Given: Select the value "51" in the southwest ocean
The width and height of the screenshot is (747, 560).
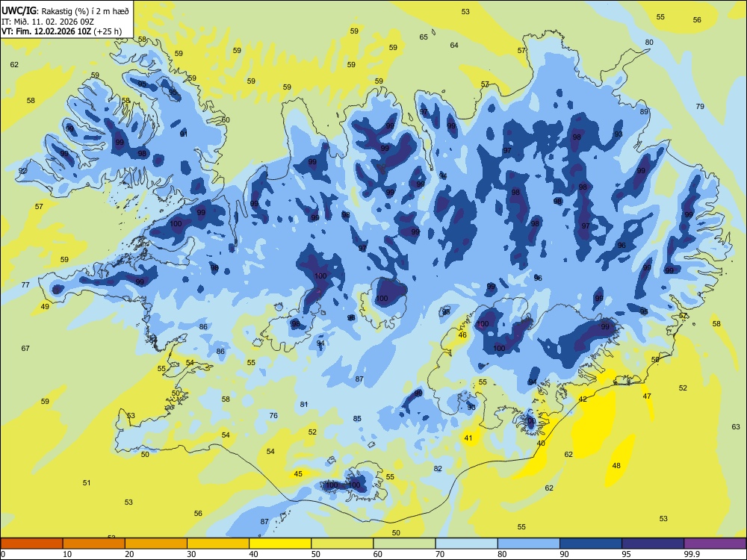Looking at the screenshot, I should tap(86, 483).
